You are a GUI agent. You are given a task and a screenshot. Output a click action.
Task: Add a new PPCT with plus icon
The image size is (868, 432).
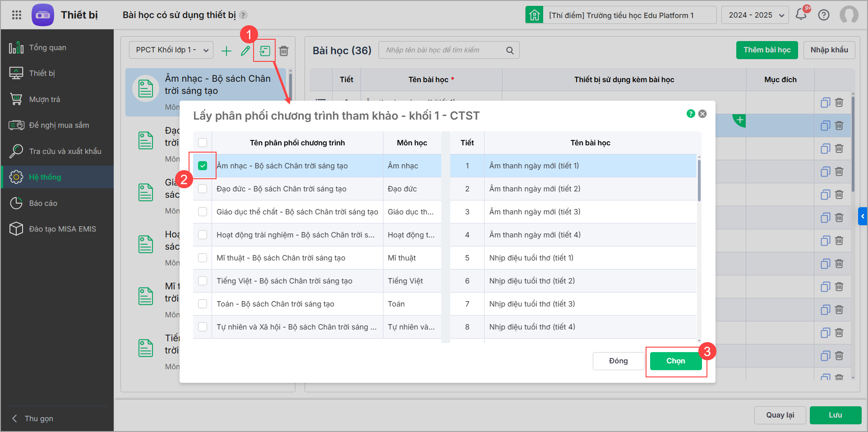pos(226,51)
